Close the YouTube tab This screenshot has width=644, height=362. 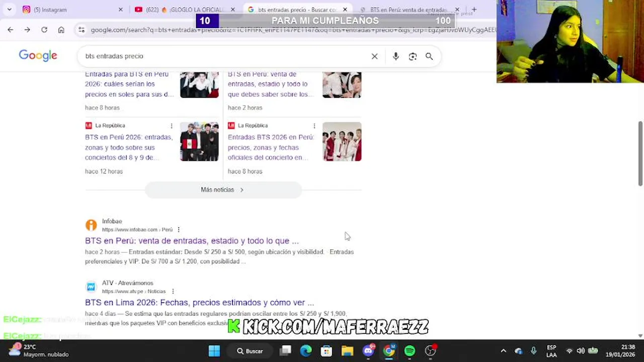[x=233, y=10]
